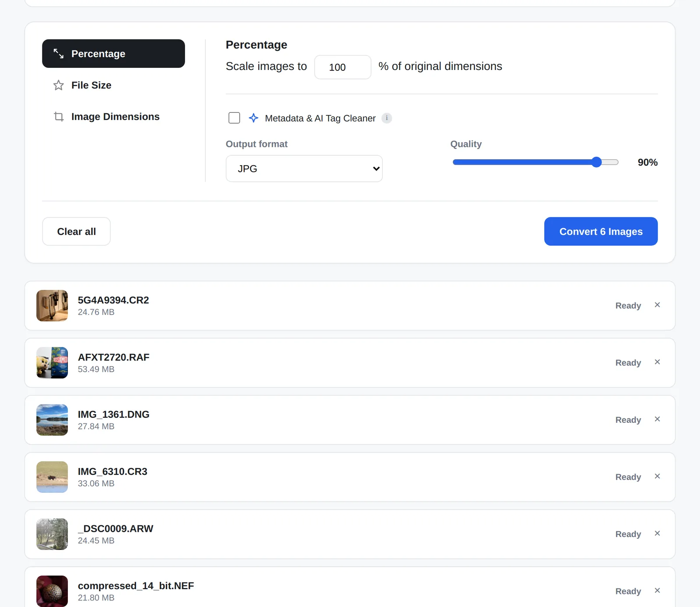This screenshot has width=700, height=607.
Task: Click the file name IMG_6310.CR3
Action: (x=112, y=471)
